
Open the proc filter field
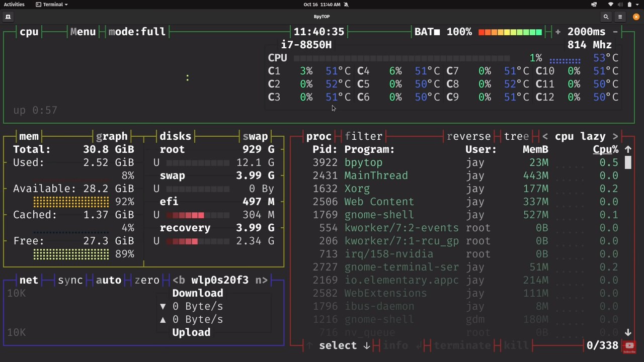point(364,136)
